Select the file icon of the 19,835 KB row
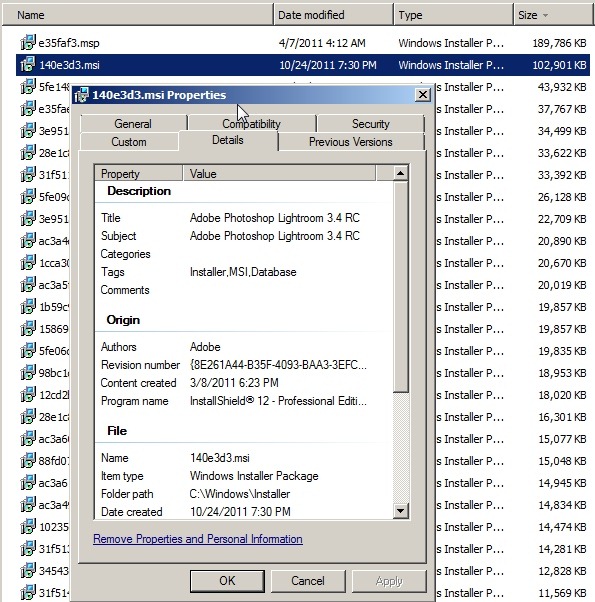 [28, 351]
